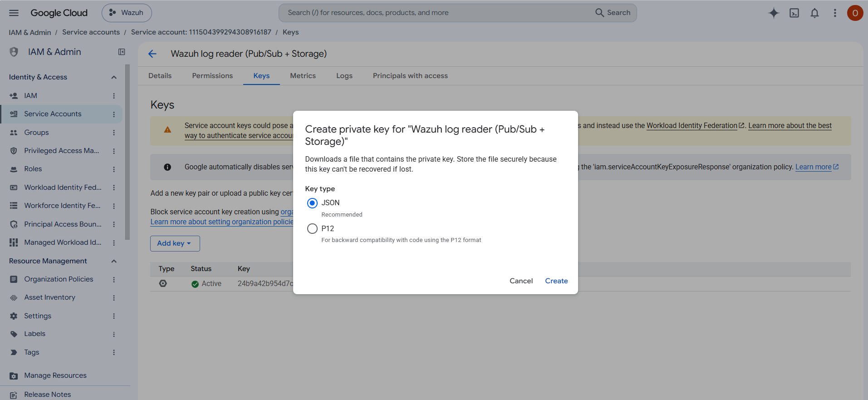Switch to the Metrics tab
Screen dimensions: 868x400
303,76
